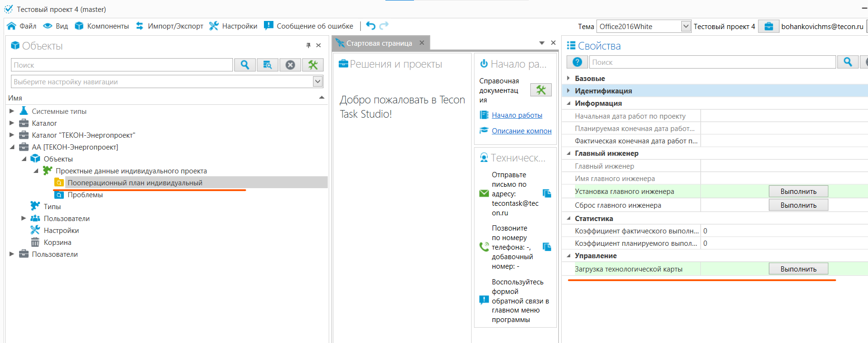The image size is (868, 343).
Task: Click the advanced search icon in Objects panel
Action: pos(268,65)
